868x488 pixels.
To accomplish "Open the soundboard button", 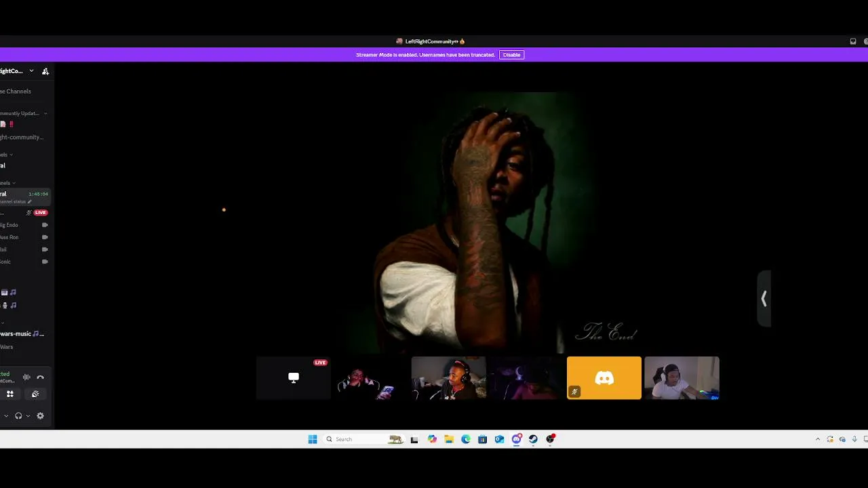I will click(35, 394).
